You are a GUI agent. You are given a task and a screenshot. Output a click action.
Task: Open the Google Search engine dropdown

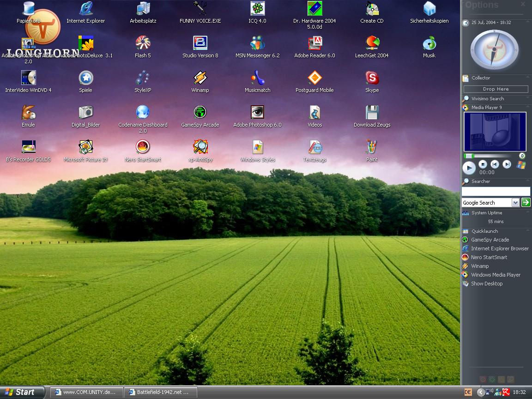click(x=515, y=203)
